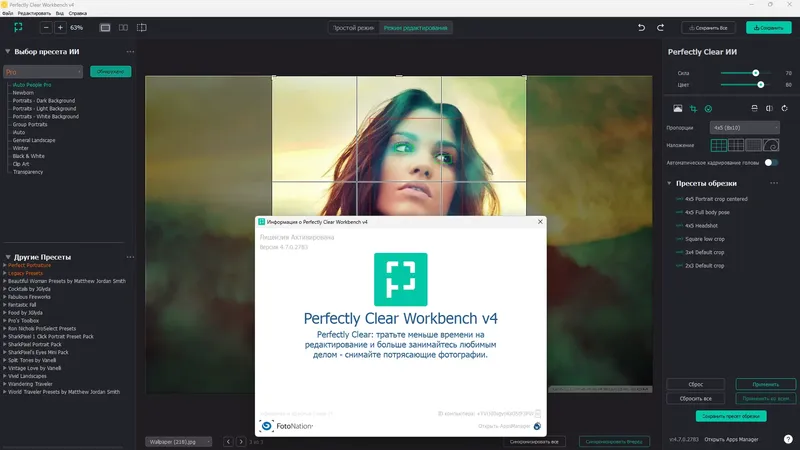Zoom out with the minus button
The image size is (800, 450).
pos(46,28)
